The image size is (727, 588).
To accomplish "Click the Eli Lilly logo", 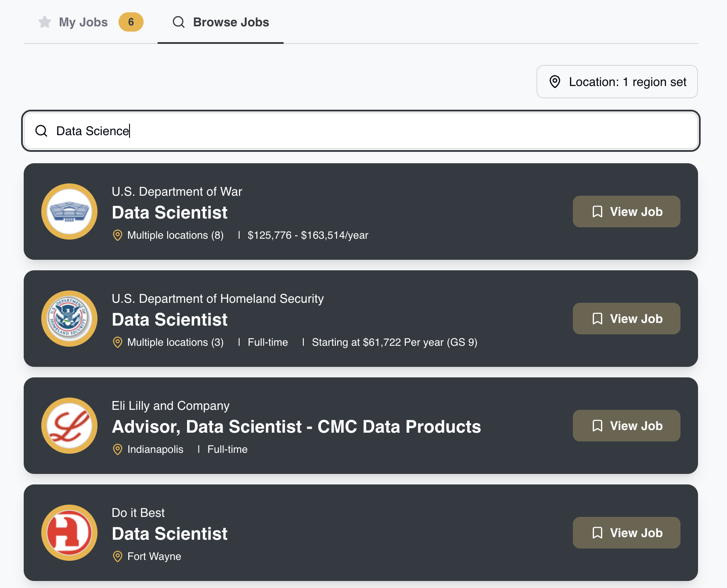I will tap(69, 426).
